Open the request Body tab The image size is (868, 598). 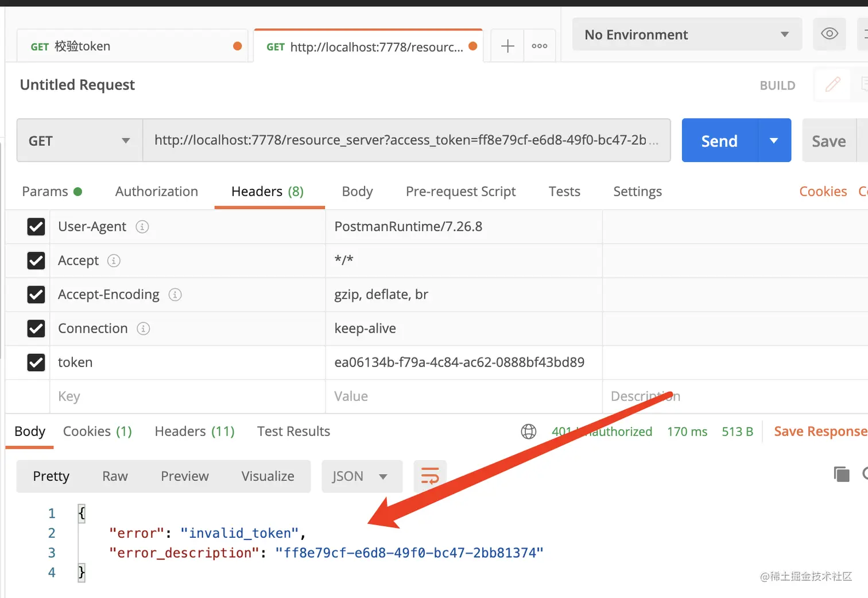coord(357,191)
